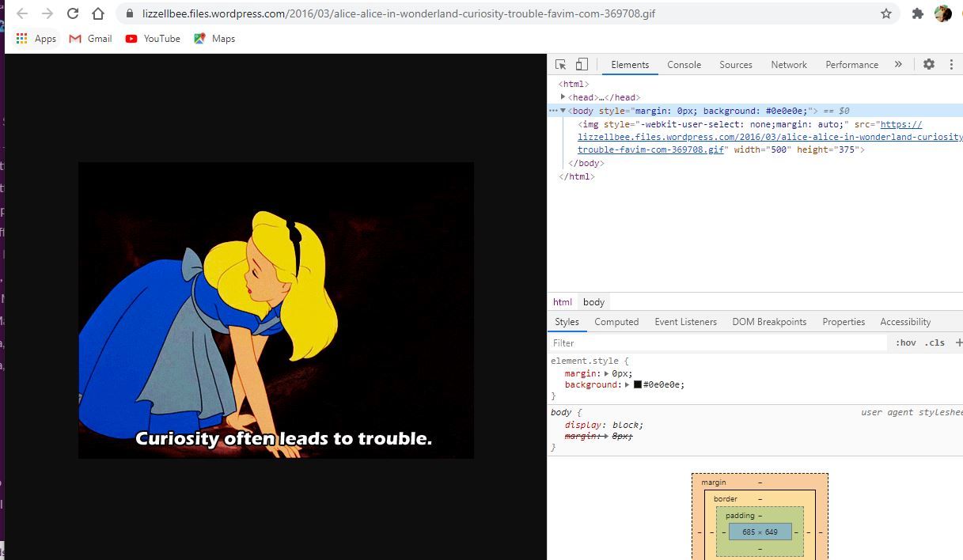Collapse the body element node
The width and height of the screenshot is (963, 560).
tap(563, 111)
